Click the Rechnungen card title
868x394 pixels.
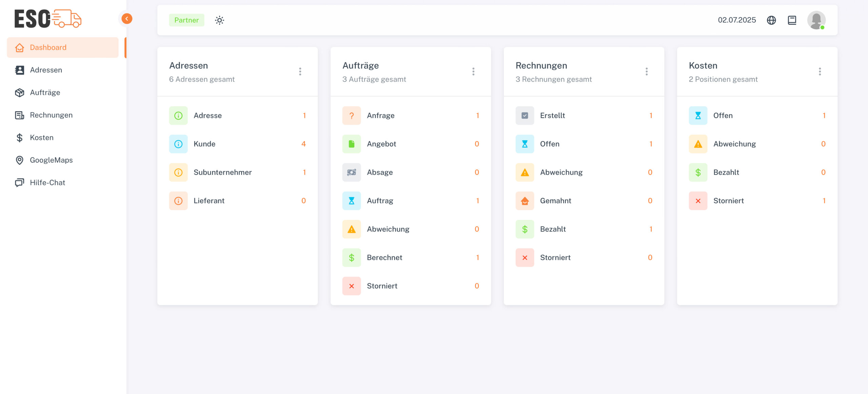point(541,66)
